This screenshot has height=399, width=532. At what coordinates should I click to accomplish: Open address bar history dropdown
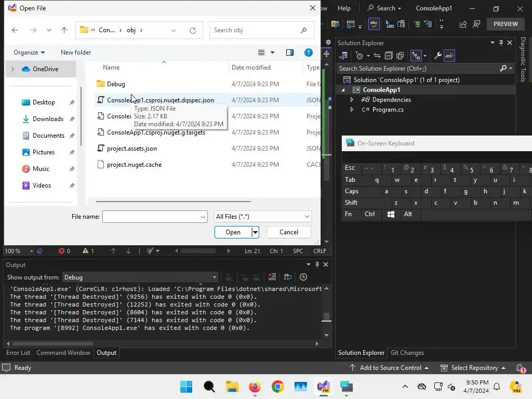click(x=174, y=31)
